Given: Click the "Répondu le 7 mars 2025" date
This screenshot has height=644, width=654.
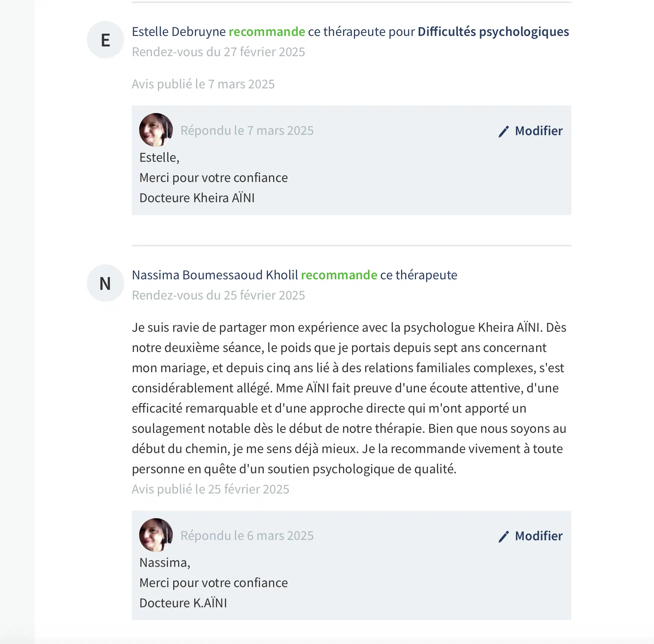Looking at the screenshot, I should [247, 131].
